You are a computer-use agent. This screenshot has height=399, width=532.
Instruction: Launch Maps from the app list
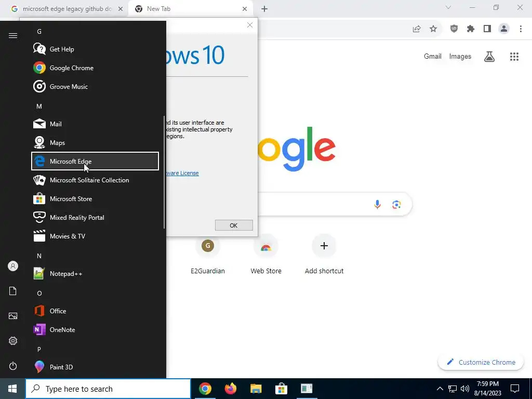click(95, 142)
